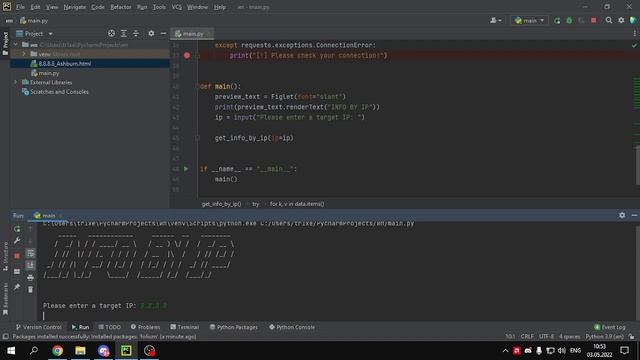Open the VCS menu
The height and width of the screenshot is (360, 640).
[176, 7]
